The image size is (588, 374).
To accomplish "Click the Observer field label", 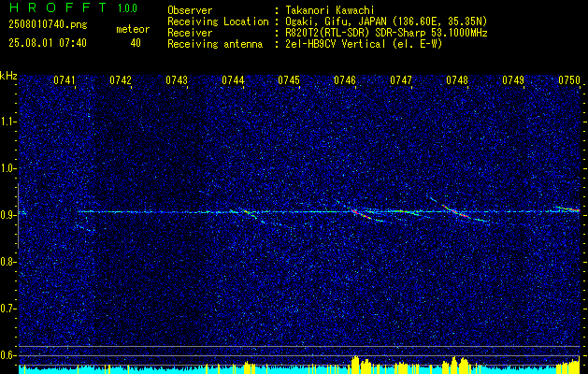I will (190, 10).
